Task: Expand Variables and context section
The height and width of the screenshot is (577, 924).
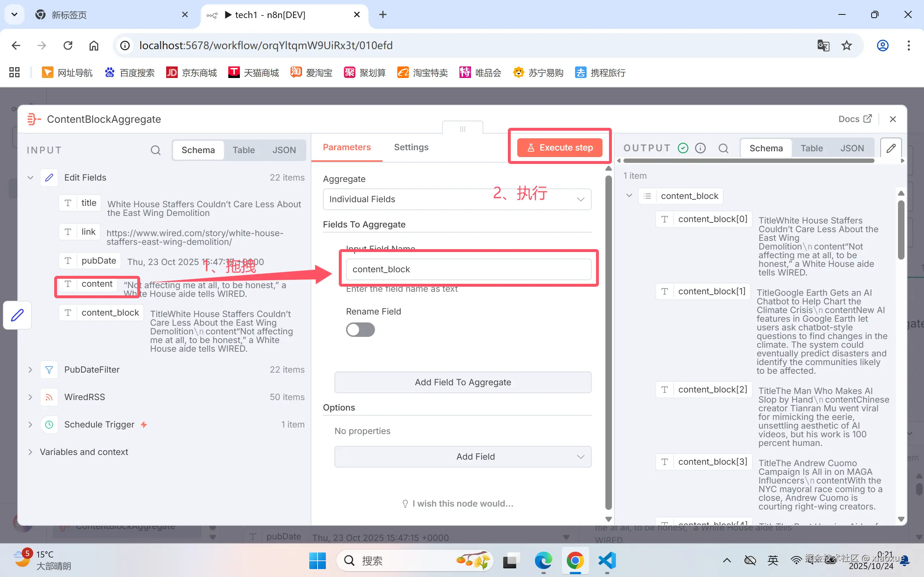Action: (x=30, y=452)
